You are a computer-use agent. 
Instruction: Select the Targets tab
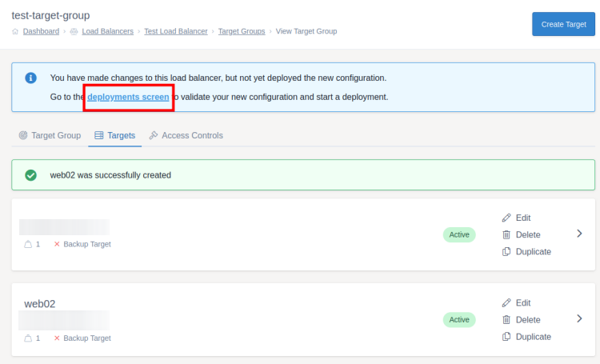click(x=114, y=135)
